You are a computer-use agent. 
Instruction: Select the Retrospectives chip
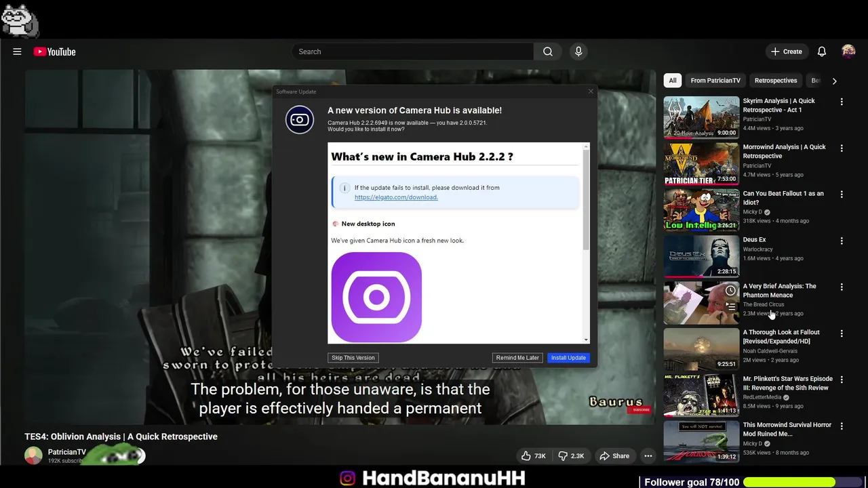pyautogui.click(x=776, y=81)
